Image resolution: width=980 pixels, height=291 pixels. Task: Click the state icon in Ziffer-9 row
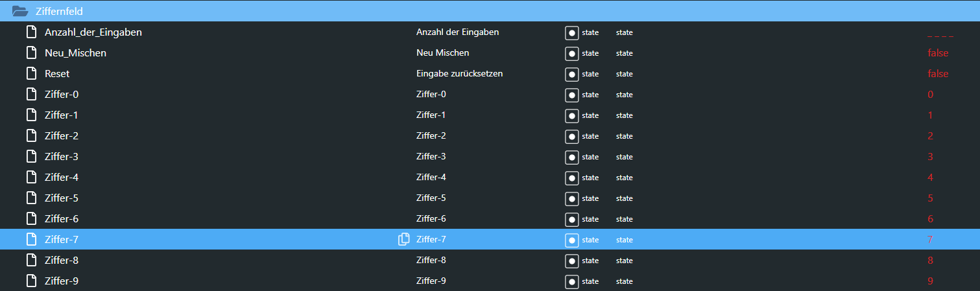pos(571,281)
